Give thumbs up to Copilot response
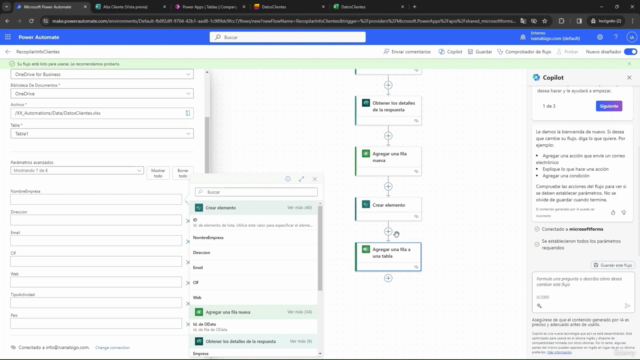This screenshot has height=360, width=640. pyautogui.click(x=613, y=212)
